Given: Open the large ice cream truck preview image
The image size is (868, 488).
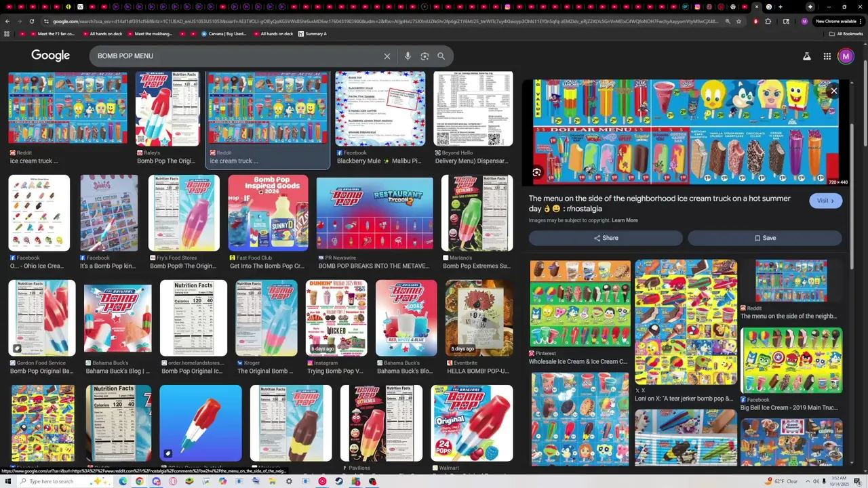Looking at the screenshot, I should pyautogui.click(x=686, y=133).
